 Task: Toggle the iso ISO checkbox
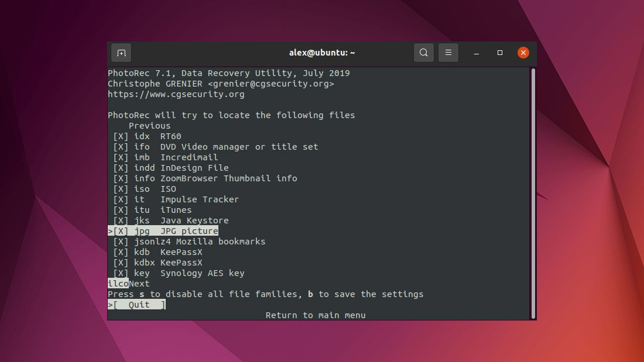coord(121,189)
